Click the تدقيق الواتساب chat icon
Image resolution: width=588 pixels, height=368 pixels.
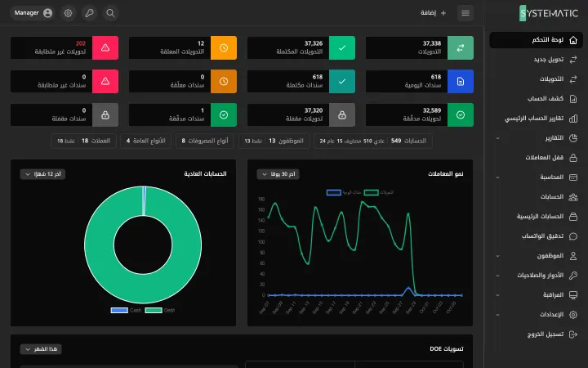coord(573,236)
